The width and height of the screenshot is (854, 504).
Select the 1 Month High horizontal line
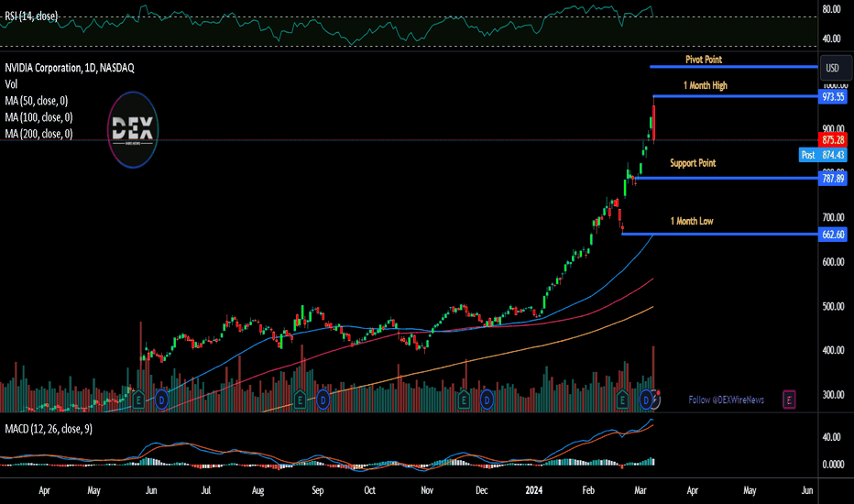pos(736,96)
